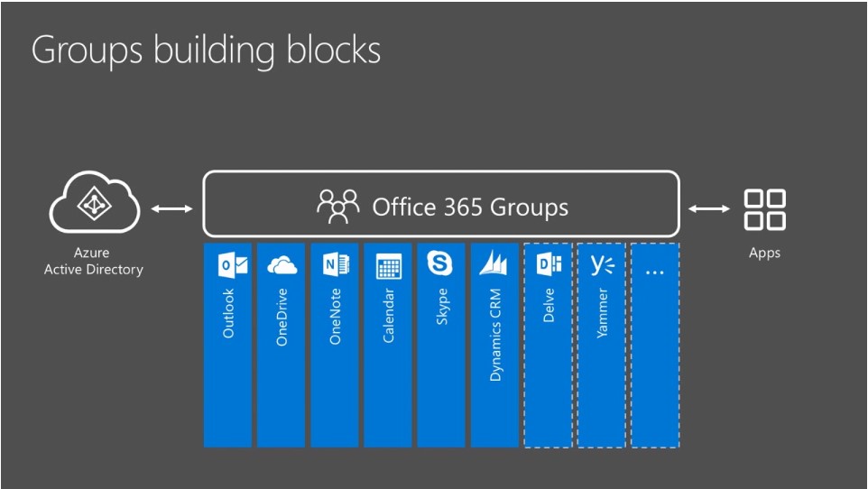868x489 pixels.
Task: Select the vertical Outlook text label
Action: click(228, 313)
